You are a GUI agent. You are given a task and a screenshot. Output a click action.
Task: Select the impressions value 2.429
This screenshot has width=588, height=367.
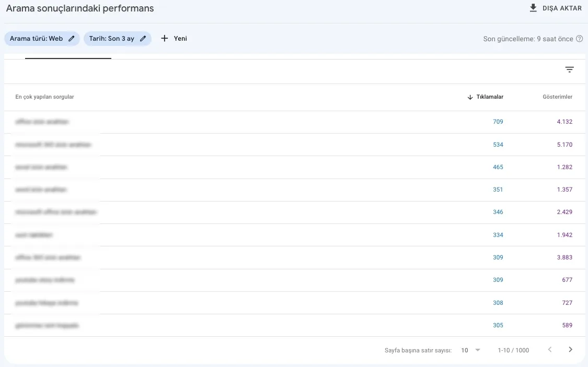[x=565, y=212]
